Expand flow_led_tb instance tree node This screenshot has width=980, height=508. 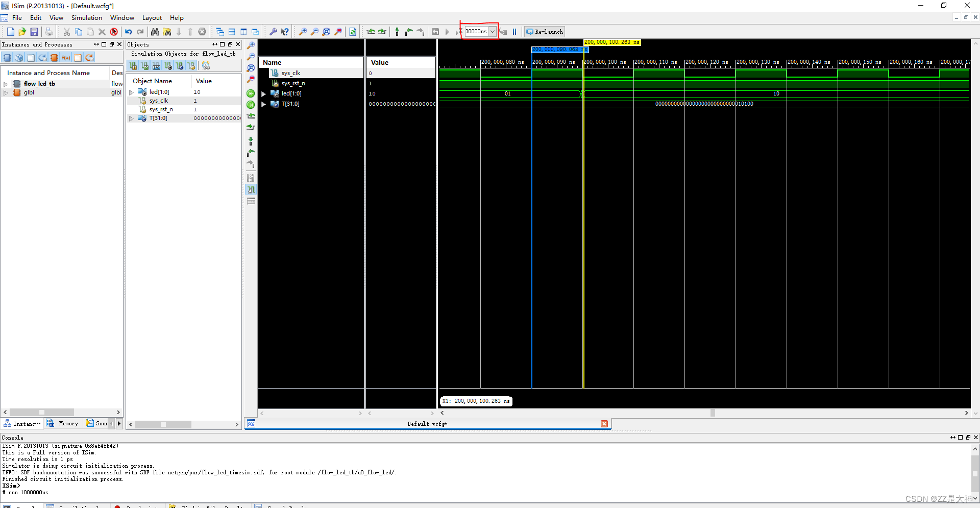(x=6, y=84)
